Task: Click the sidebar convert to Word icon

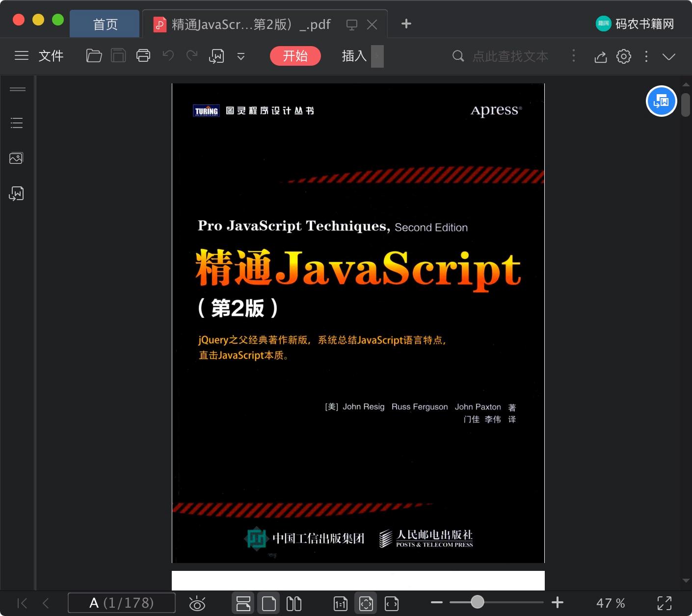Action: coord(16,194)
